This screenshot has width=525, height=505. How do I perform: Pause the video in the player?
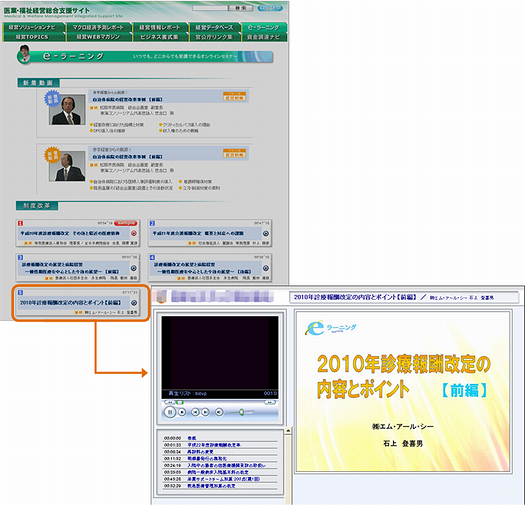(x=170, y=412)
